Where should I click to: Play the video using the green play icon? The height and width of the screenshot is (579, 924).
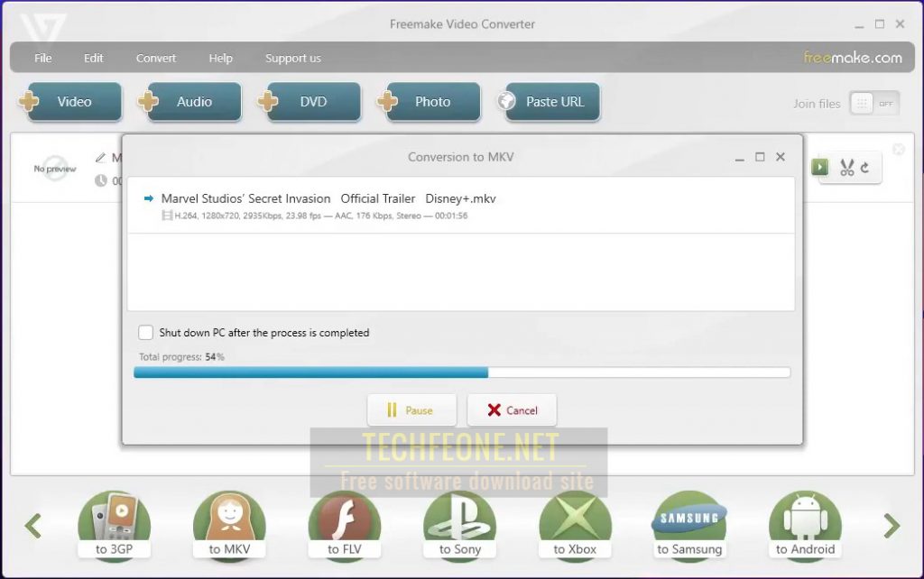point(819,167)
